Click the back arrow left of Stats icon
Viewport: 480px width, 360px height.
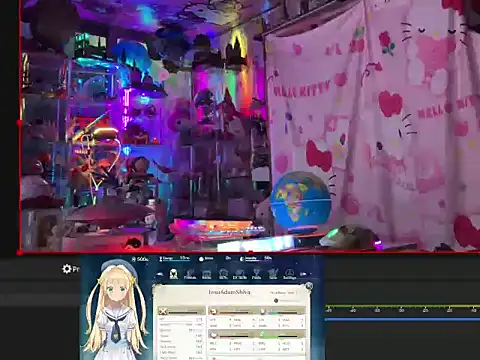tap(160, 274)
